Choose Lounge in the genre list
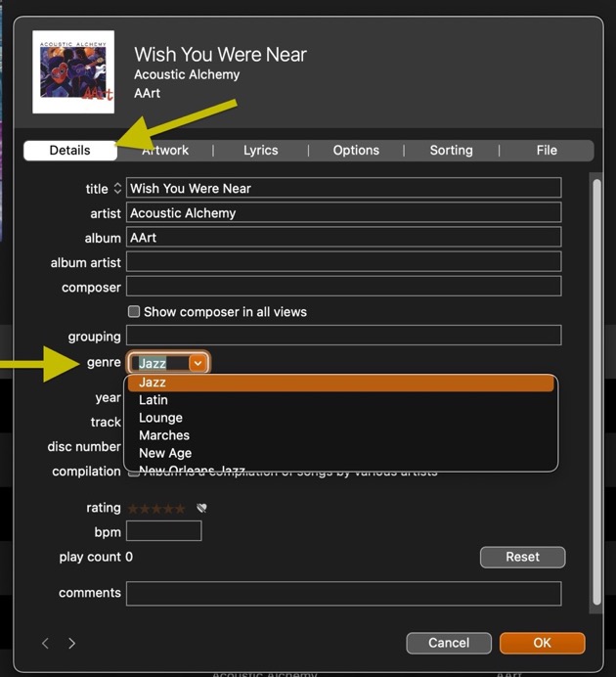The height and width of the screenshot is (677, 616). (341, 418)
